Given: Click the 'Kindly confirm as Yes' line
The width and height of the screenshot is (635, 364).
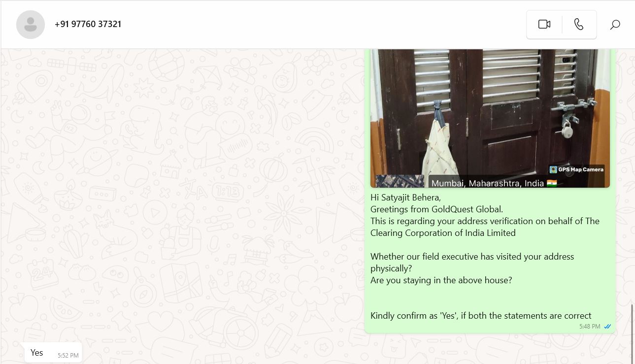Looking at the screenshot, I should pos(481,316).
